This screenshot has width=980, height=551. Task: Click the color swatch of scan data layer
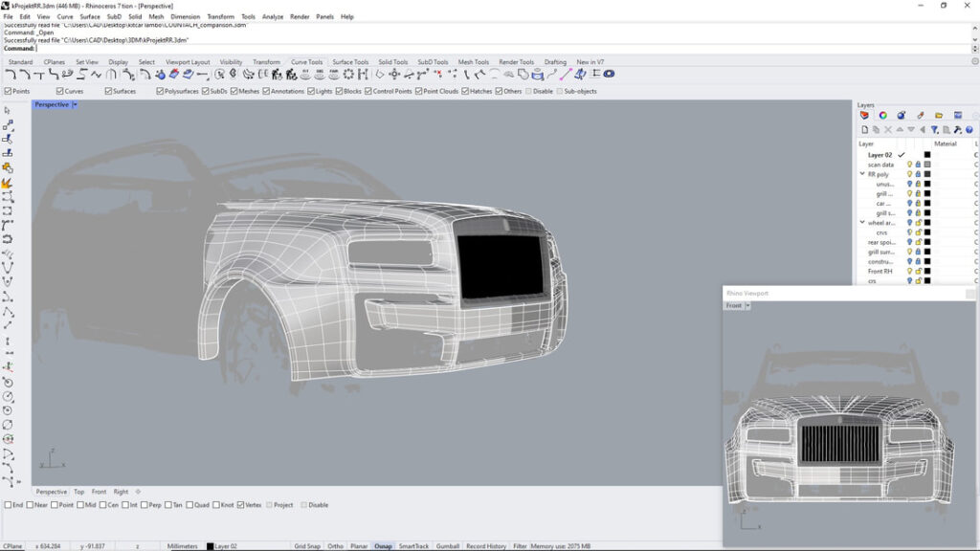(x=926, y=165)
